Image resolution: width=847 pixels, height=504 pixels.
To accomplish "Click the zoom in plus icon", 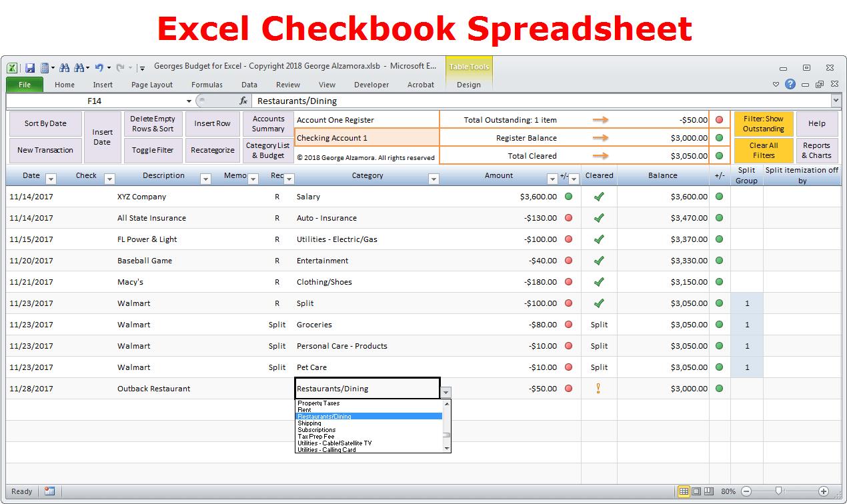I will [824, 491].
